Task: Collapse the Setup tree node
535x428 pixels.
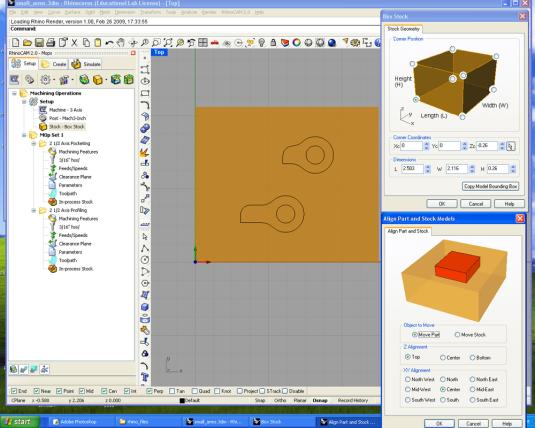Action: point(24,102)
